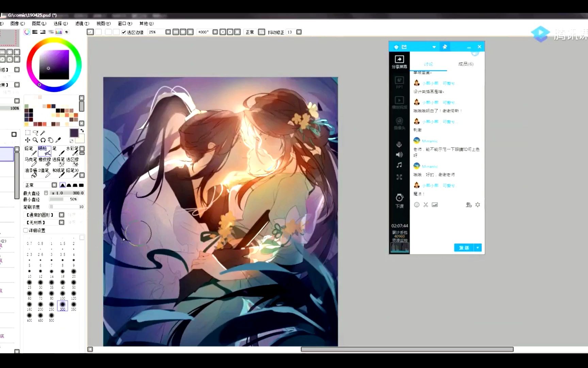Choose the 水彩笔 watercolor brush
The image size is (588, 368).
click(x=72, y=151)
